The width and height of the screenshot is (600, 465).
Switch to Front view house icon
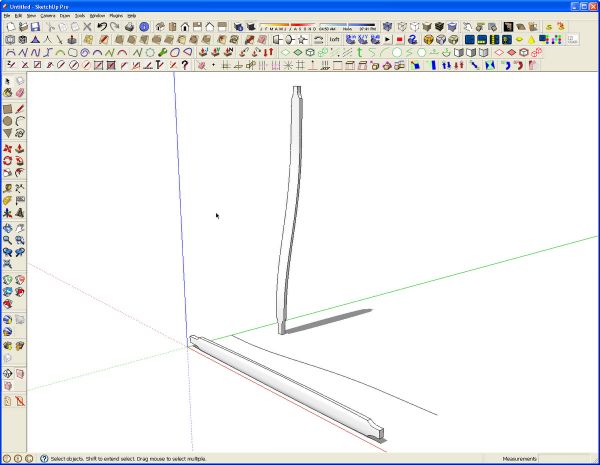185,26
